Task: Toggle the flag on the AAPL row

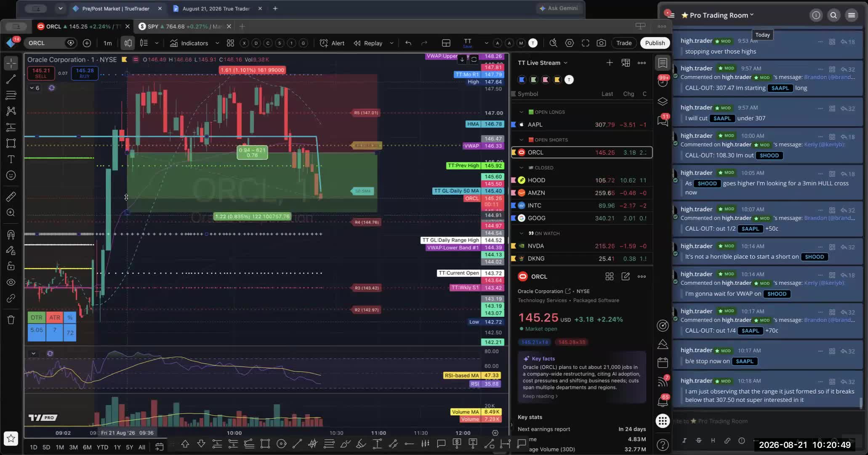Action: (514, 125)
